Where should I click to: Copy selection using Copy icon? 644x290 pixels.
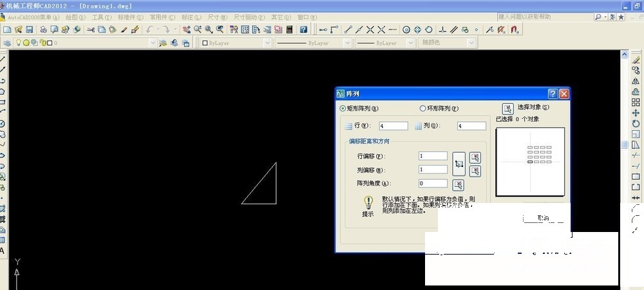click(x=102, y=30)
